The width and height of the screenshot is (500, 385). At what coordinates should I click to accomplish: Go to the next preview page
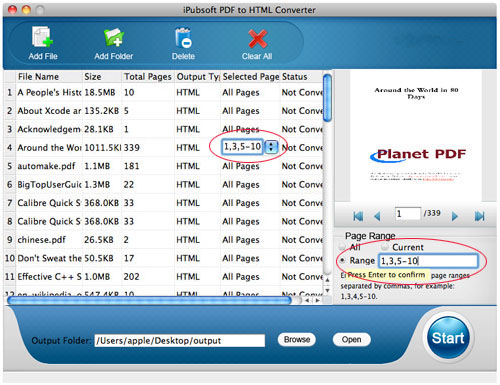[455, 216]
